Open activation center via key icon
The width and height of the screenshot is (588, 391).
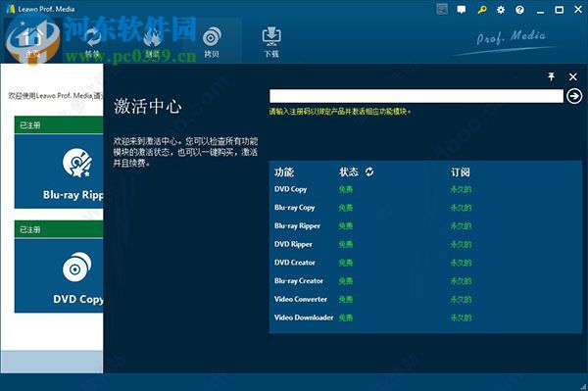482,10
